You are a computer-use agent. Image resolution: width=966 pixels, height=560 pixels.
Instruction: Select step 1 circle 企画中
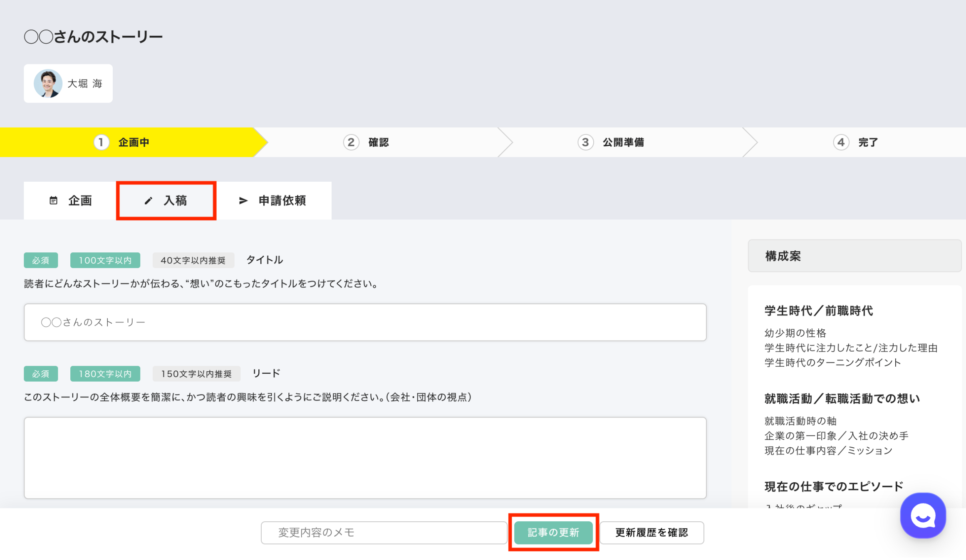pos(101,142)
